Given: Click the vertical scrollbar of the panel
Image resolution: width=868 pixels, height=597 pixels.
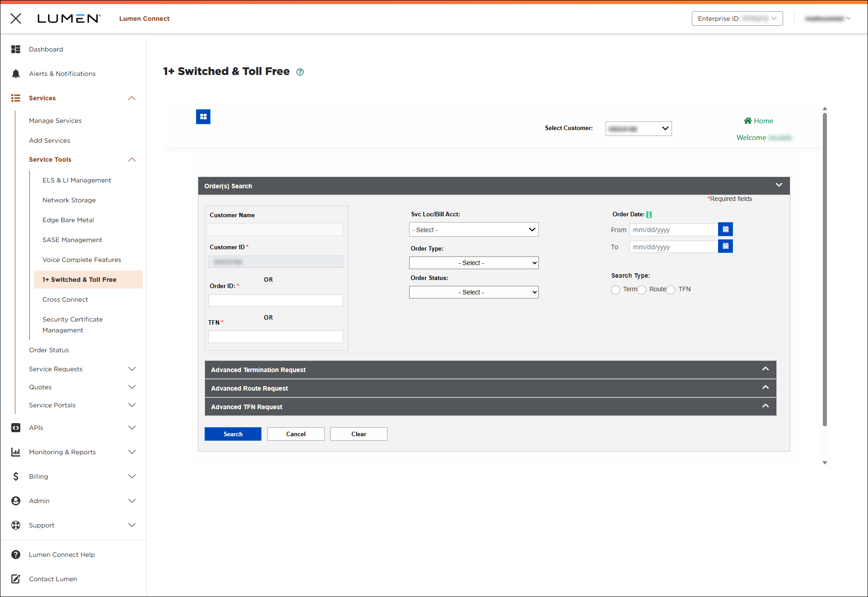Looking at the screenshot, I should (x=825, y=270).
